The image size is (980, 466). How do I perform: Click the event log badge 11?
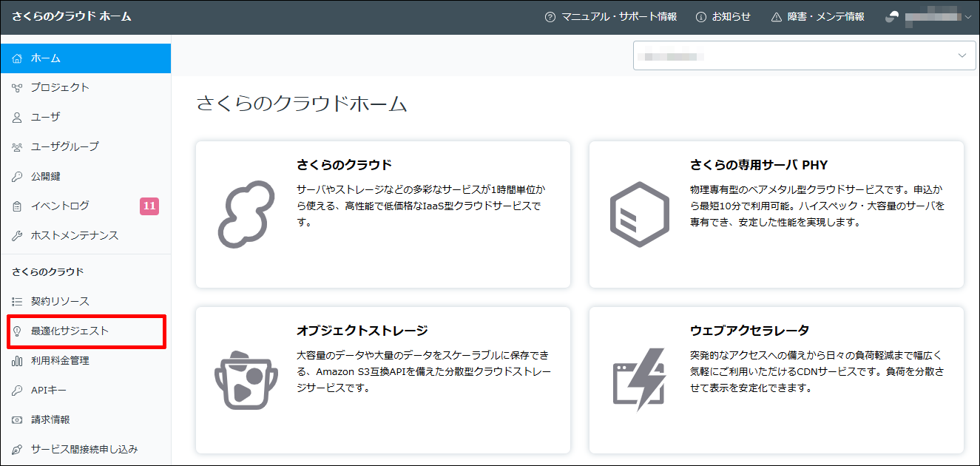(149, 206)
